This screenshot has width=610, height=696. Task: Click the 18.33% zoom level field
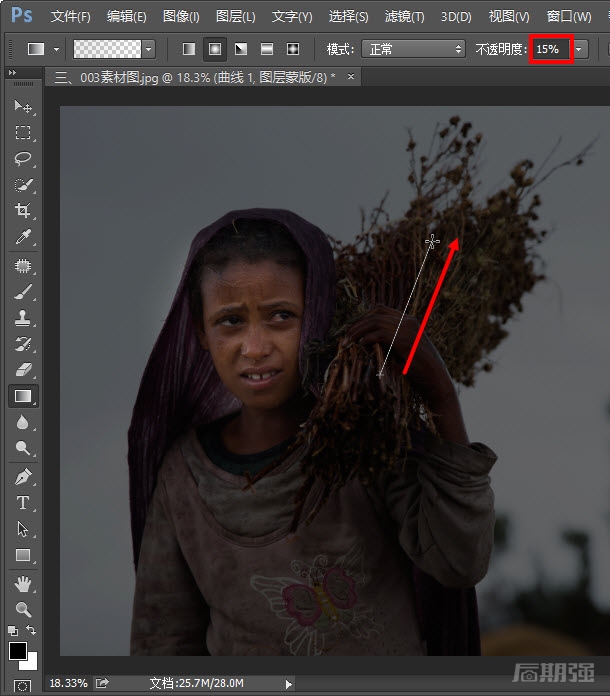point(68,683)
